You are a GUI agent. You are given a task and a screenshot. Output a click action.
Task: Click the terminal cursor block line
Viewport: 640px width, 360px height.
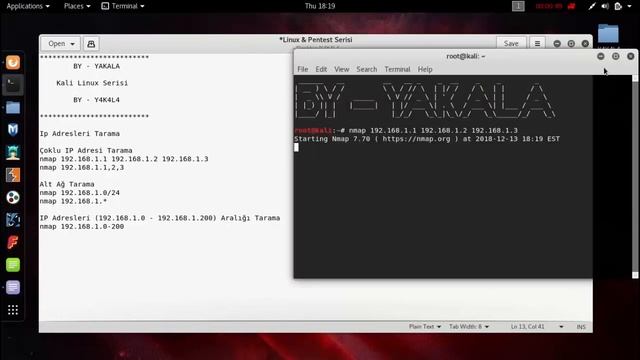(x=296, y=148)
